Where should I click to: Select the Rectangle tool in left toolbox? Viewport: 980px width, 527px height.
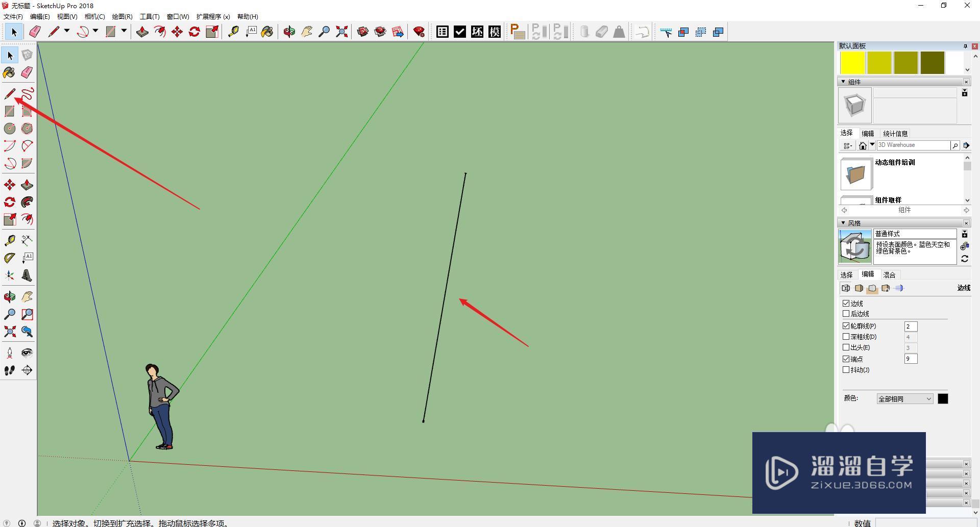(10, 111)
